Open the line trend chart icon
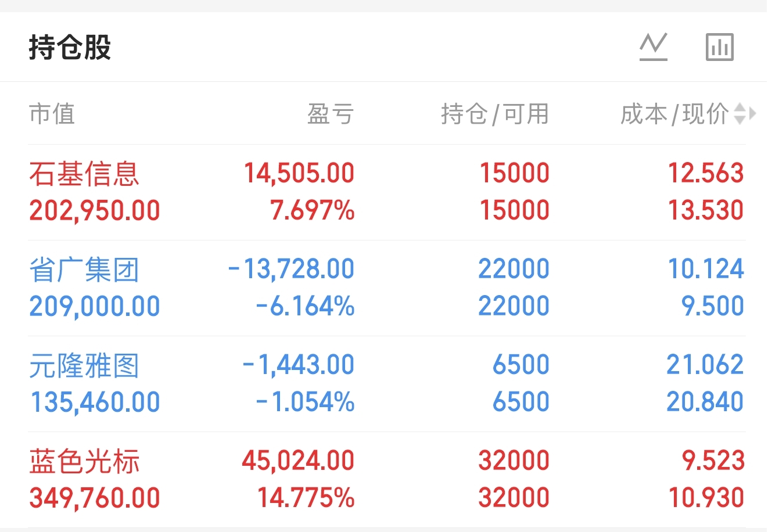This screenshot has width=768, height=532. (x=654, y=47)
